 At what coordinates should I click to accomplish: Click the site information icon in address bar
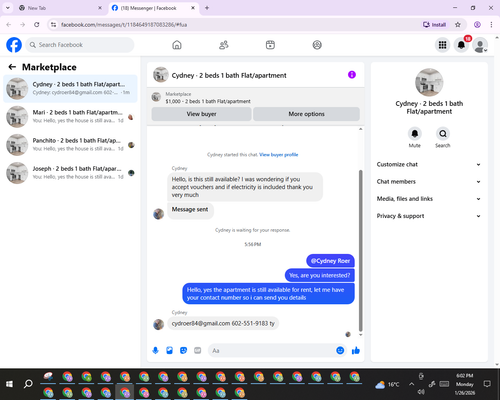tap(54, 25)
